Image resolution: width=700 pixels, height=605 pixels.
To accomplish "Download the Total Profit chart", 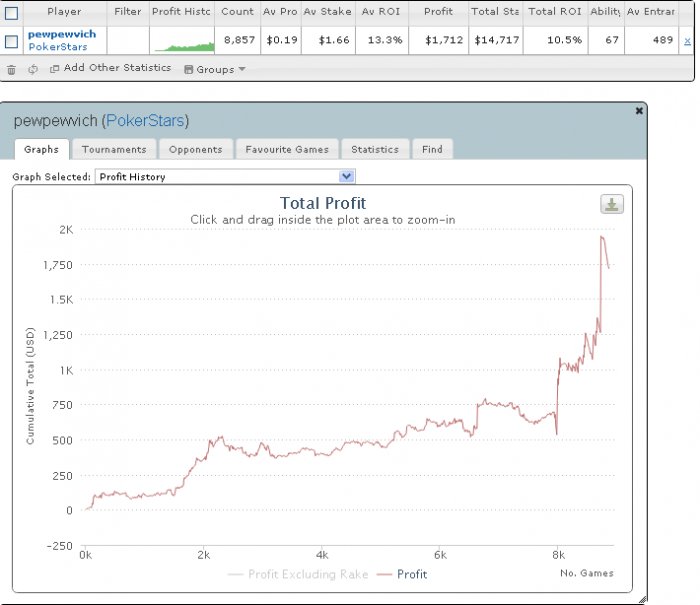I will coord(612,204).
